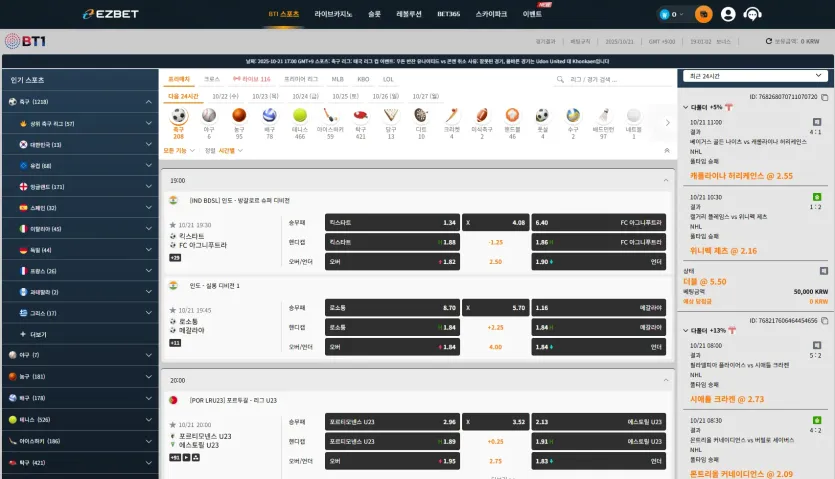Collapse the sports filter panel double-chevron
This screenshot has width=835, height=479.
tap(667, 151)
